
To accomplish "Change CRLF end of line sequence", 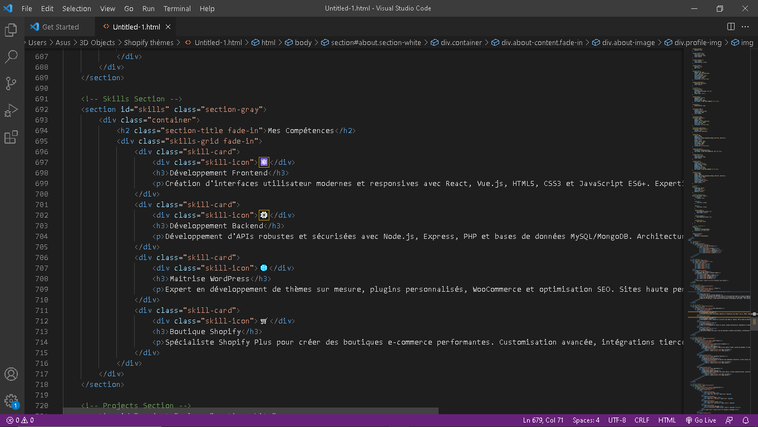I will [x=642, y=420].
